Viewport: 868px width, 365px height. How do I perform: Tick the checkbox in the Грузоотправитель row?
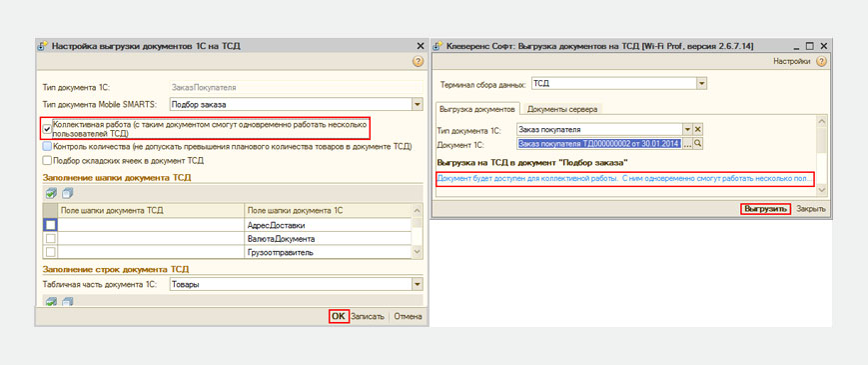[x=50, y=252]
